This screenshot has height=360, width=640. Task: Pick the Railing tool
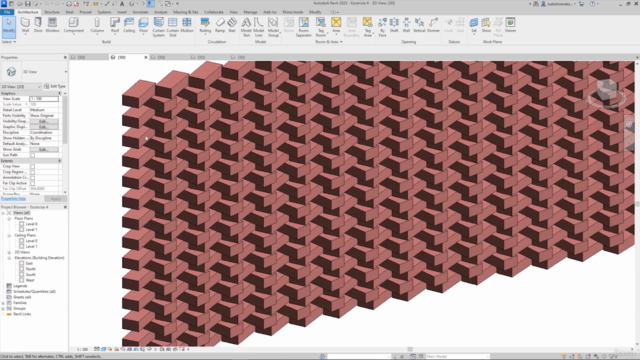click(x=205, y=25)
